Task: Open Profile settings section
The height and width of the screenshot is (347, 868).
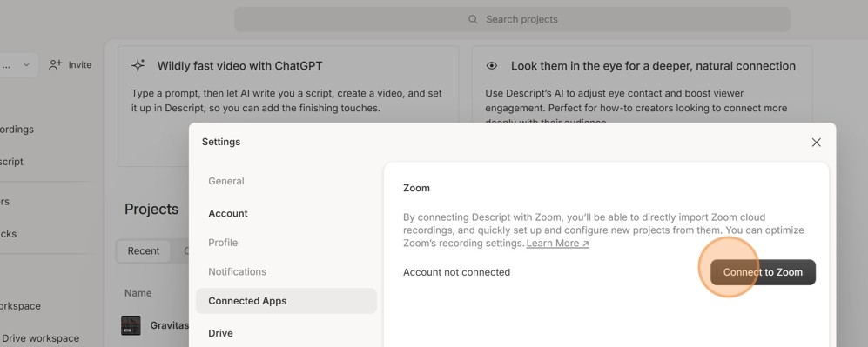Action: [x=223, y=243]
